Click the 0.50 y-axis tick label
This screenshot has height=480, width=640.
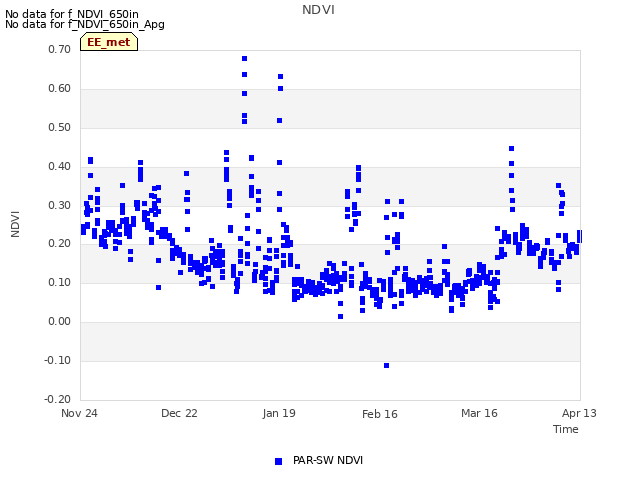coord(60,127)
